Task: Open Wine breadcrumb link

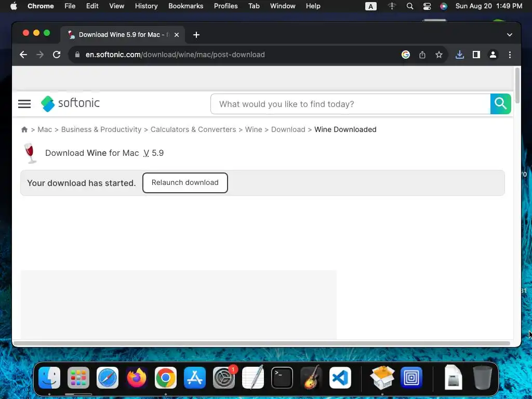Action: pos(254,129)
